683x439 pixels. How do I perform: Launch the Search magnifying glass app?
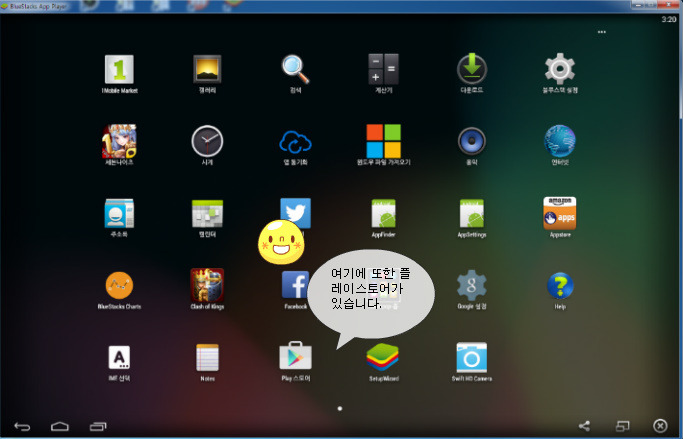(x=295, y=69)
